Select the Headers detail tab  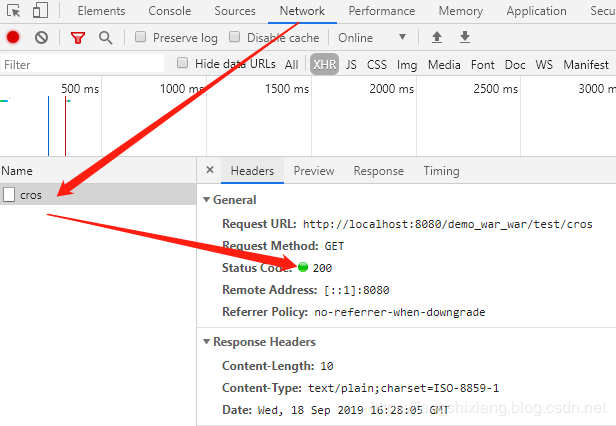(x=252, y=171)
